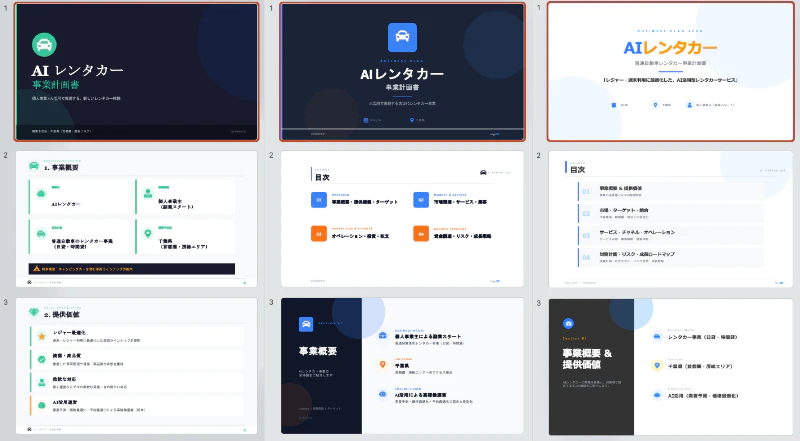Click the 事業概要 & 提供価値 title text
800x441 pixels.
point(587,359)
